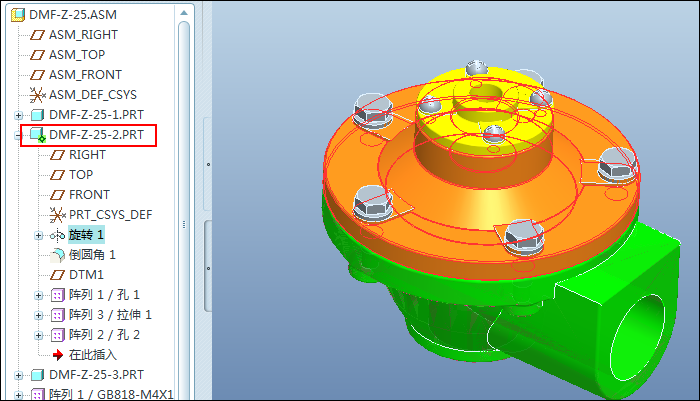
Task: Select the 在此插入 label
Action: 93,355
